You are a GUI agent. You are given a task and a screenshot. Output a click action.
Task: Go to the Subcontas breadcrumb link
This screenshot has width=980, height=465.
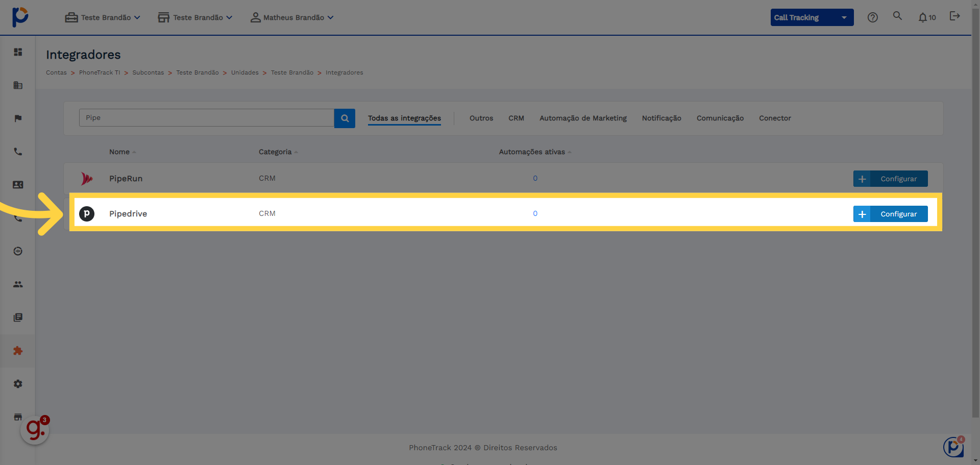tap(148, 72)
